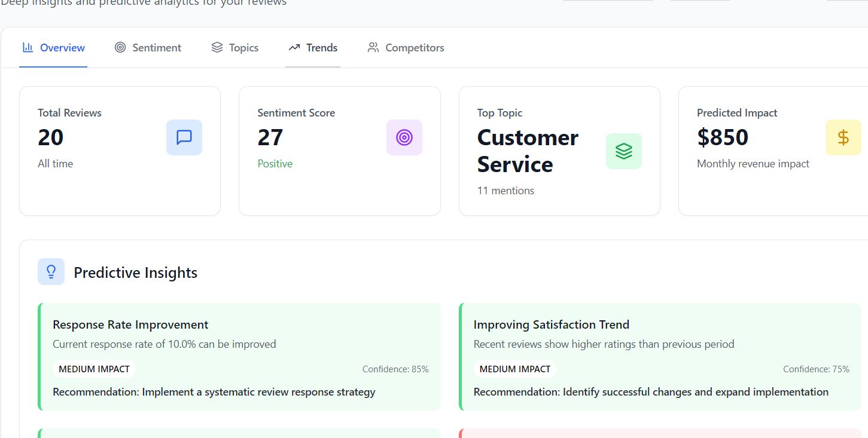Click the Customer Service topic text
This screenshot has width=868, height=438.
tap(528, 151)
